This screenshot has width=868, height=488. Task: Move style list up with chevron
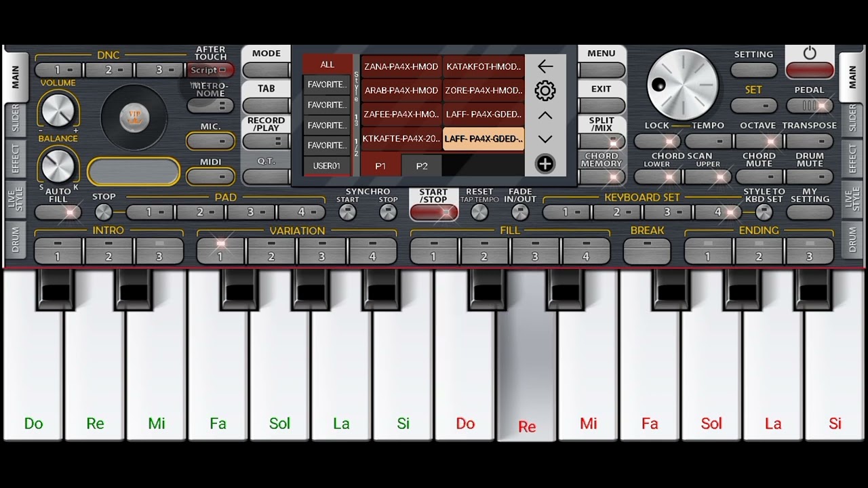[545, 115]
